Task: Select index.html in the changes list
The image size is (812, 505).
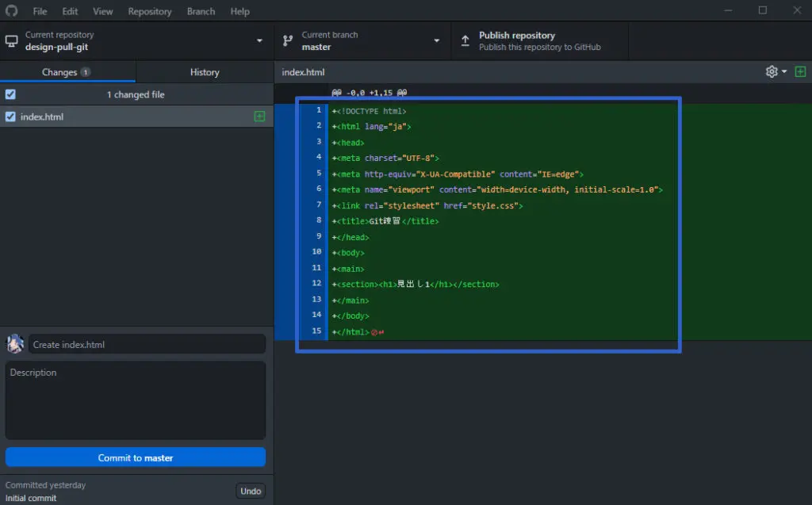Action: pos(119,117)
